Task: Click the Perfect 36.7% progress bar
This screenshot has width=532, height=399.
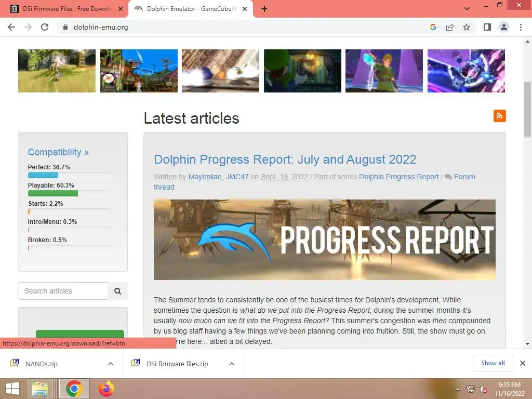Action: 69,175
